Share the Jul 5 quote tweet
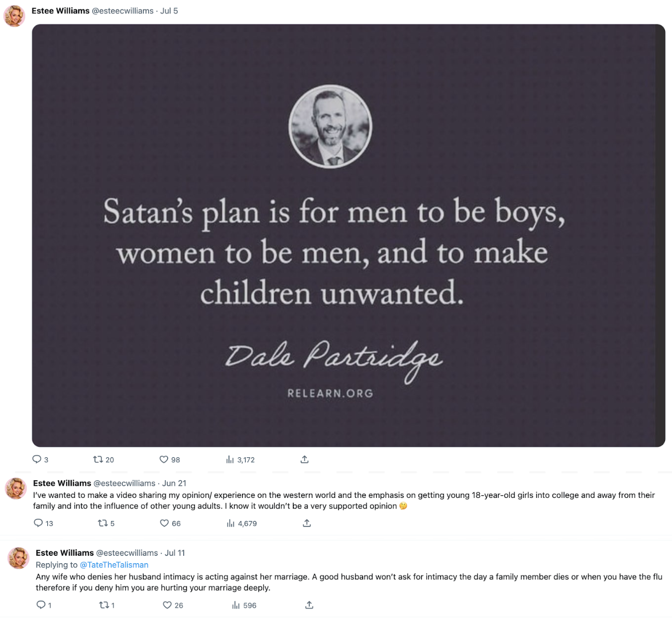Viewport: 672px width, 618px height. click(304, 459)
